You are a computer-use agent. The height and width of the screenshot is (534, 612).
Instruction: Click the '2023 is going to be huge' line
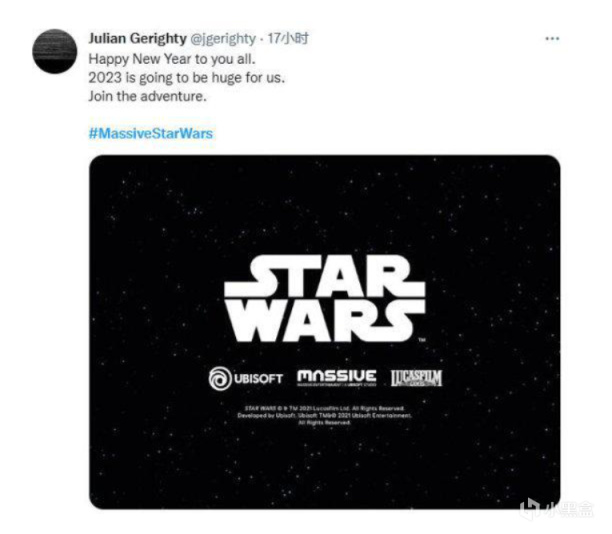(x=187, y=78)
